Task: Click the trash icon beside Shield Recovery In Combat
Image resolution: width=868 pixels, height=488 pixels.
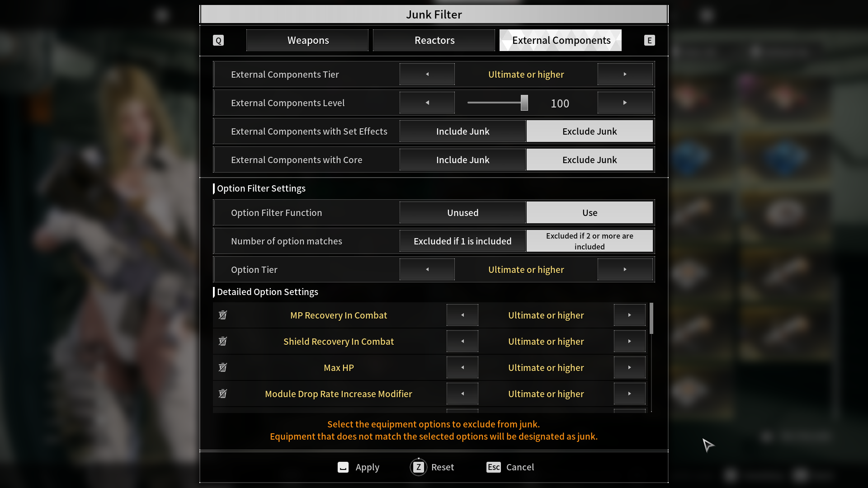Action: (223, 341)
